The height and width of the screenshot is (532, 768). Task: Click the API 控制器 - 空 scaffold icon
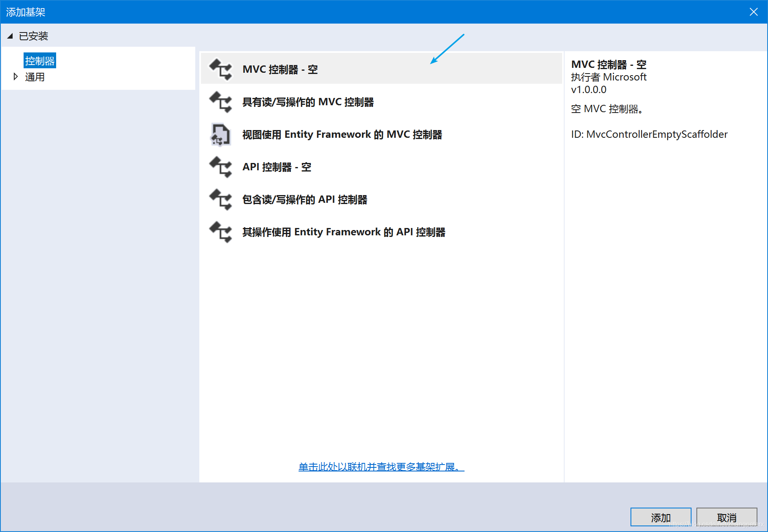pyautogui.click(x=220, y=167)
